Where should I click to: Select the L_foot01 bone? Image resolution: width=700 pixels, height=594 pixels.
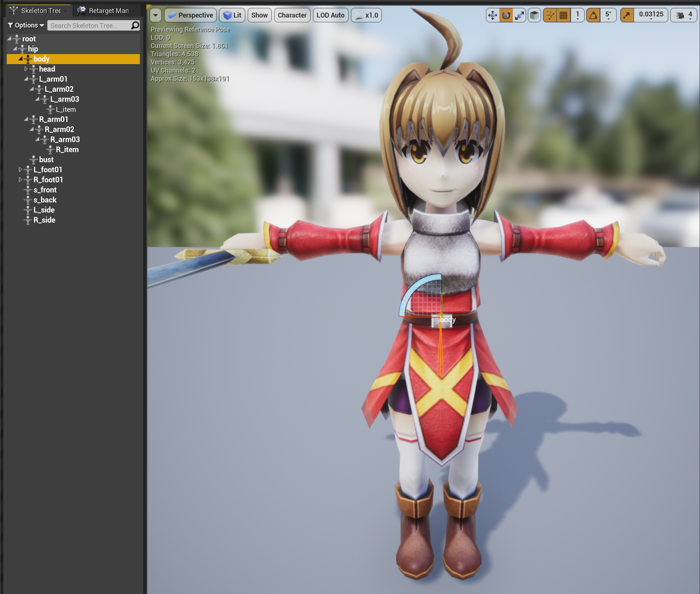[x=48, y=170]
